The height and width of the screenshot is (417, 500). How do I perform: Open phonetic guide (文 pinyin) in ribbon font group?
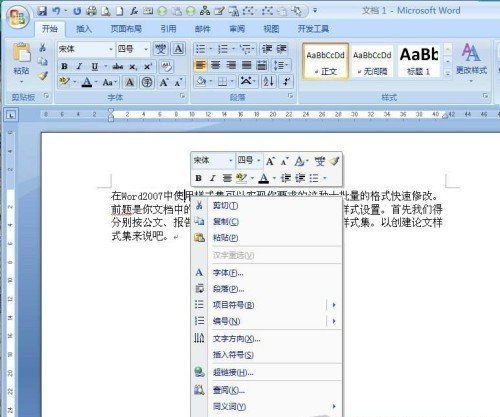coord(161,49)
